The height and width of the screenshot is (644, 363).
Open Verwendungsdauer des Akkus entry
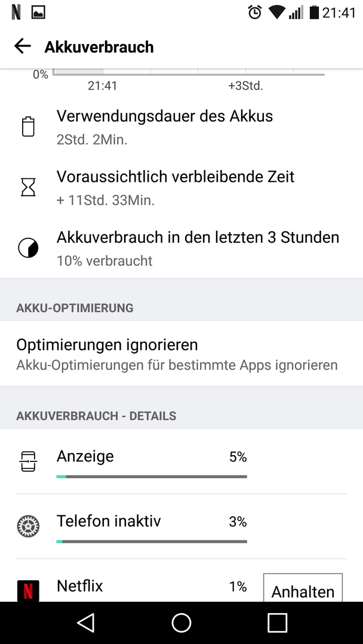pyautogui.click(x=181, y=127)
